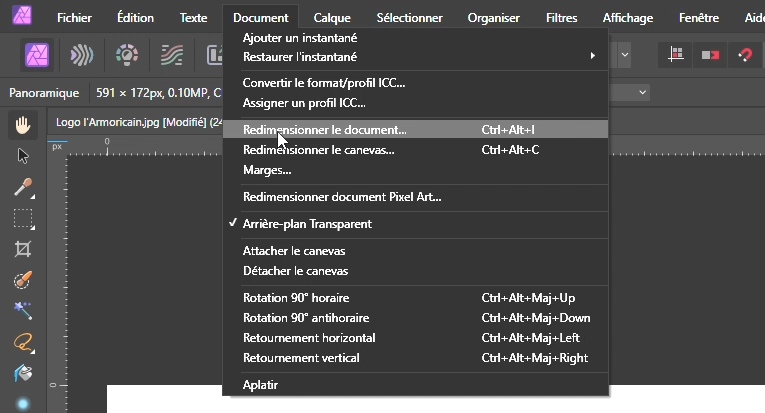Select the Flood Select magic wand
765x413 pixels.
point(23,311)
